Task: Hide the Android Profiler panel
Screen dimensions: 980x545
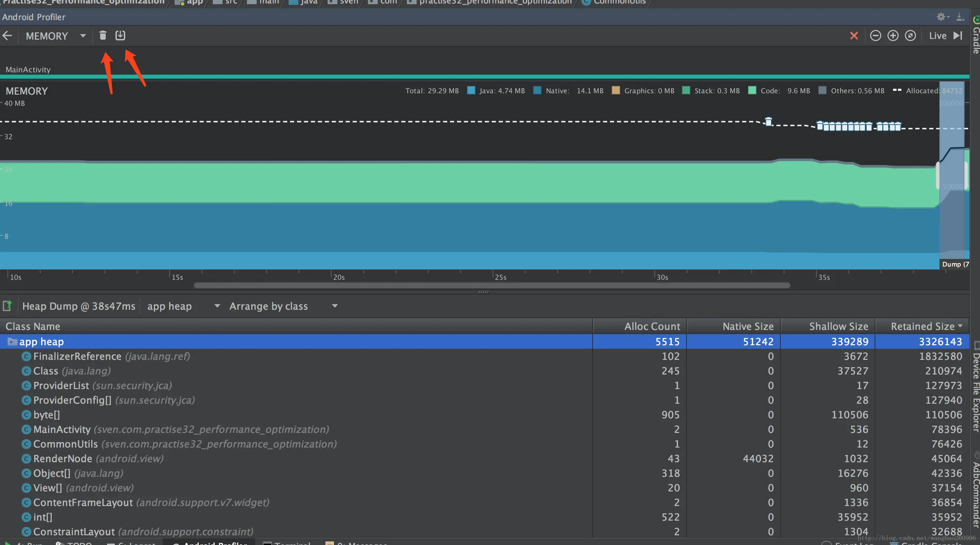Action: (x=960, y=17)
